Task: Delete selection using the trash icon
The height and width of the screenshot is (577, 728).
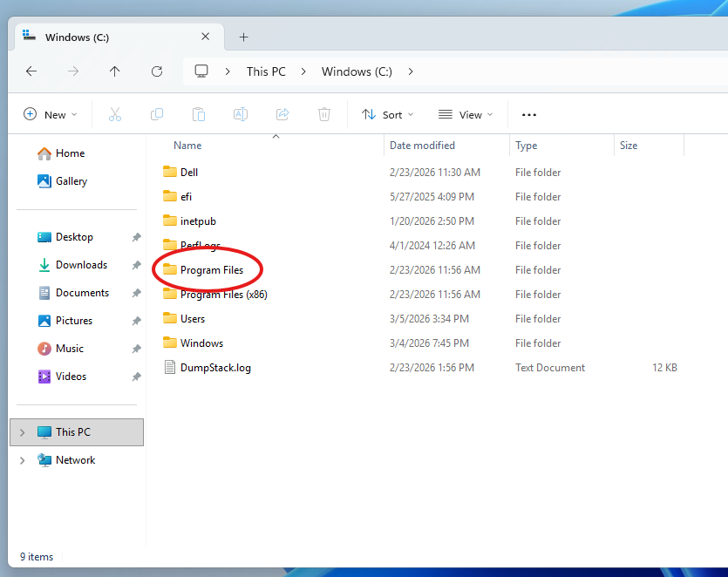Action: click(323, 113)
